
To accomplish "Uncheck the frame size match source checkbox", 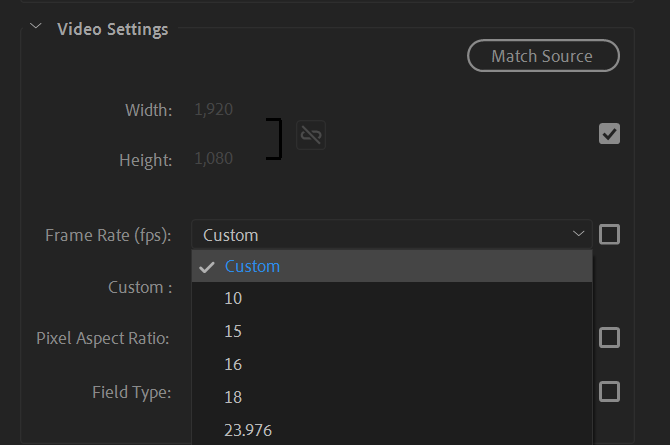I will point(609,134).
